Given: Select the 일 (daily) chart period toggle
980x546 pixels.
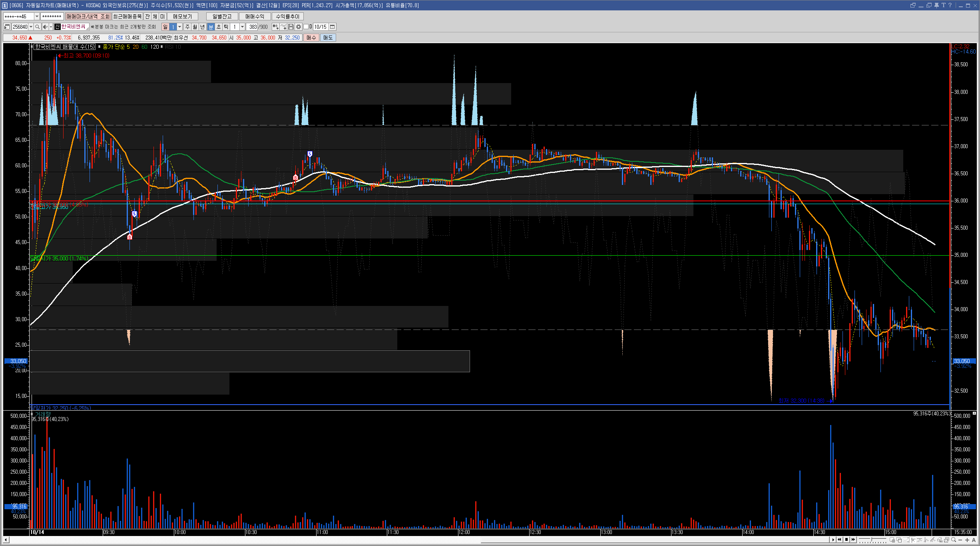Looking at the screenshot, I should point(165,27).
